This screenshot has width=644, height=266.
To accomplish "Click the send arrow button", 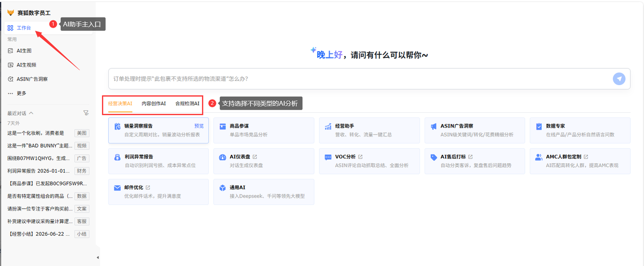I will pos(619,79).
